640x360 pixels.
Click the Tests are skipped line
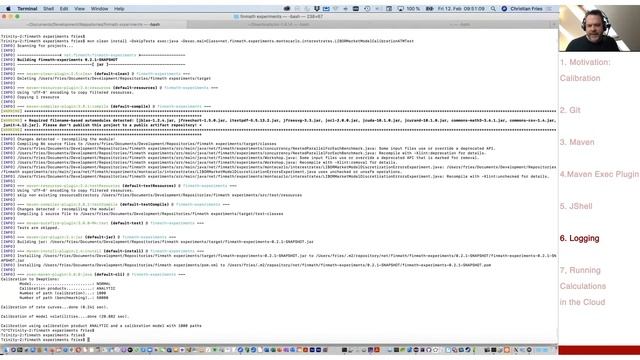[30, 228]
